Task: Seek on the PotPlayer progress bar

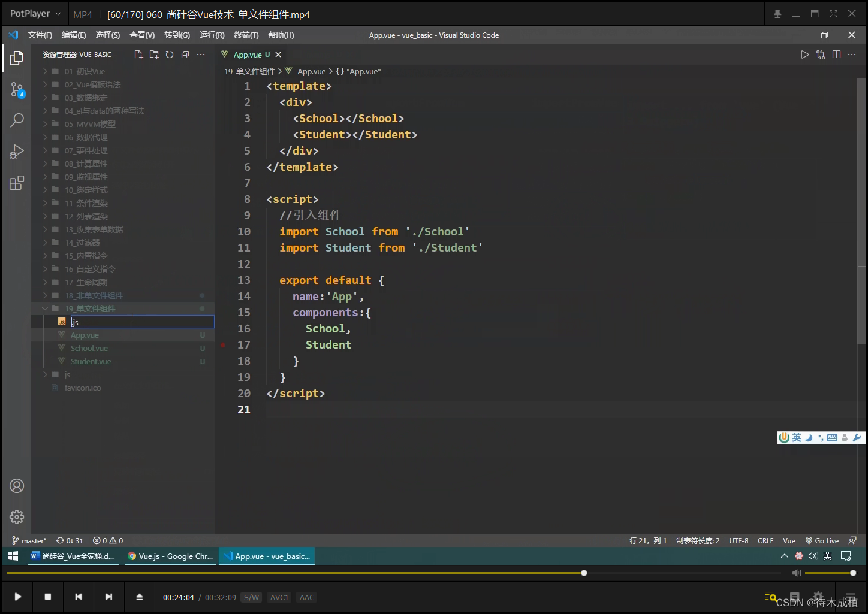Action: point(393,573)
